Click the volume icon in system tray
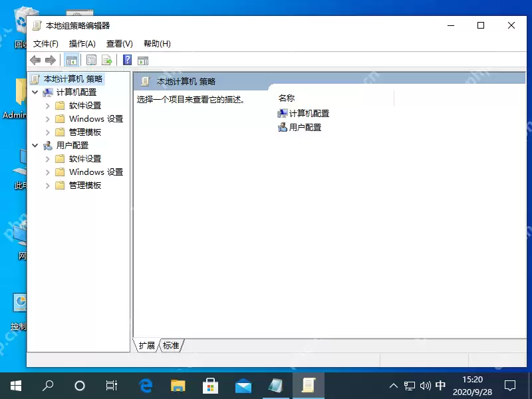Image resolution: width=532 pixels, height=399 pixels. (x=425, y=384)
